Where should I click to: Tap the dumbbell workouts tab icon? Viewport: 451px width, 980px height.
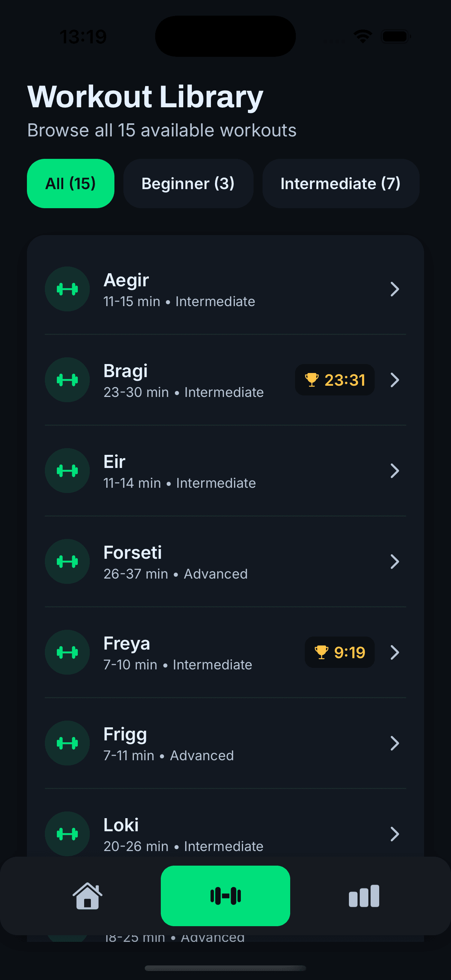tap(225, 896)
